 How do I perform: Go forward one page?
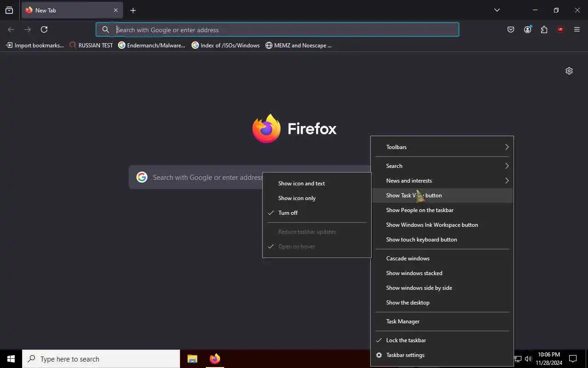click(28, 29)
